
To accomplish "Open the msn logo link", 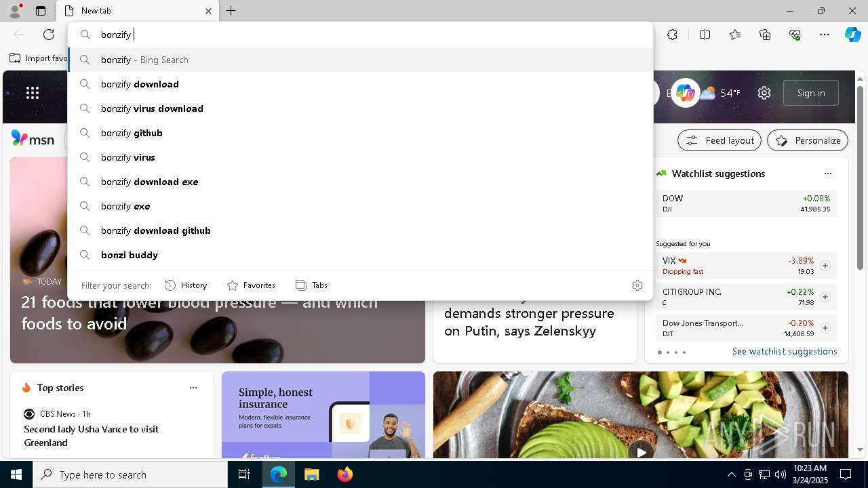I will pos(33,139).
